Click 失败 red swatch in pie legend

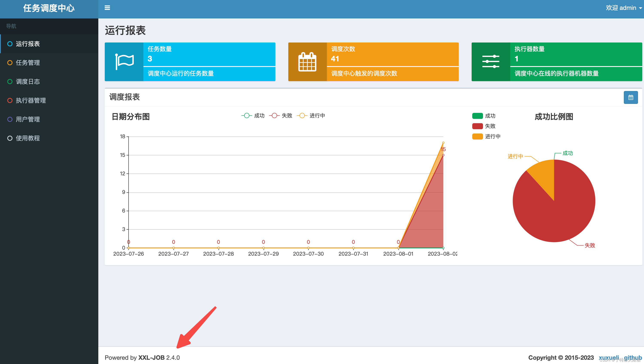click(477, 126)
